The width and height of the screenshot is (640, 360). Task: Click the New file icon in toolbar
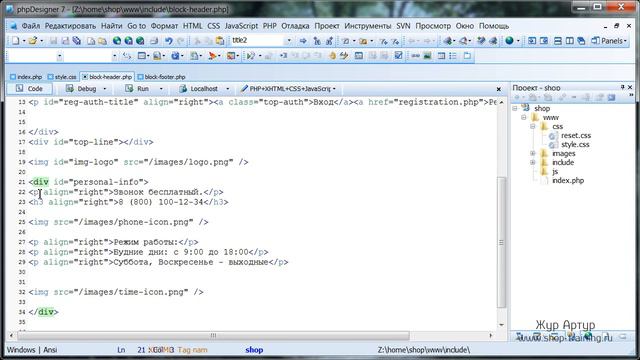point(16,41)
